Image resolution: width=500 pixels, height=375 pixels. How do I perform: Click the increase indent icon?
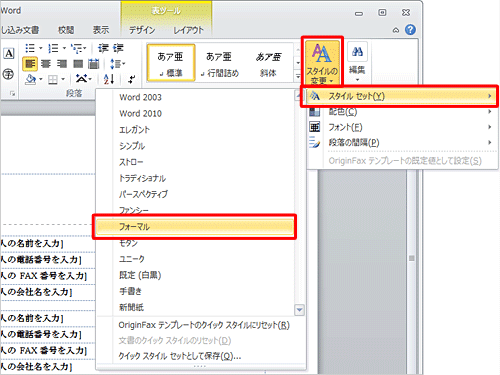pos(119,49)
